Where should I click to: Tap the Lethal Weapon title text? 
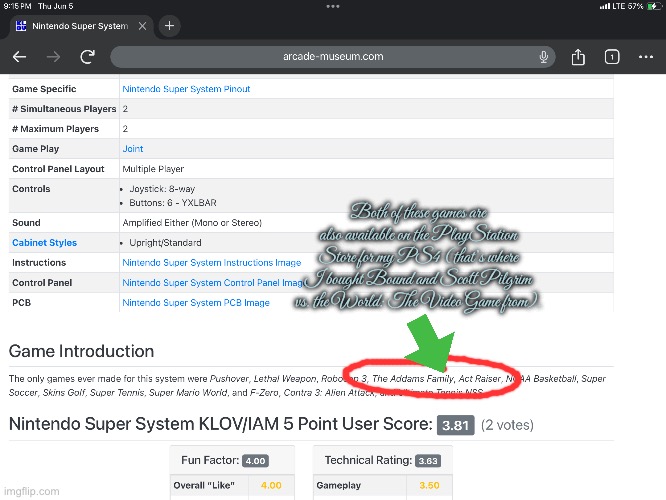pyautogui.click(x=285, y=379)
